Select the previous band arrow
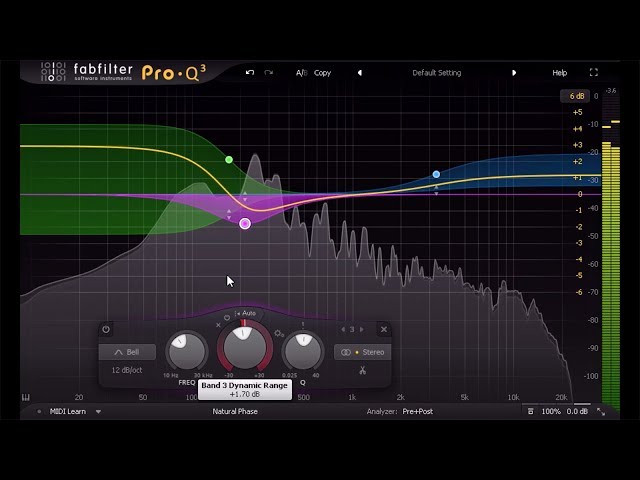The image size is (640, 480). (x=343, y=329)
